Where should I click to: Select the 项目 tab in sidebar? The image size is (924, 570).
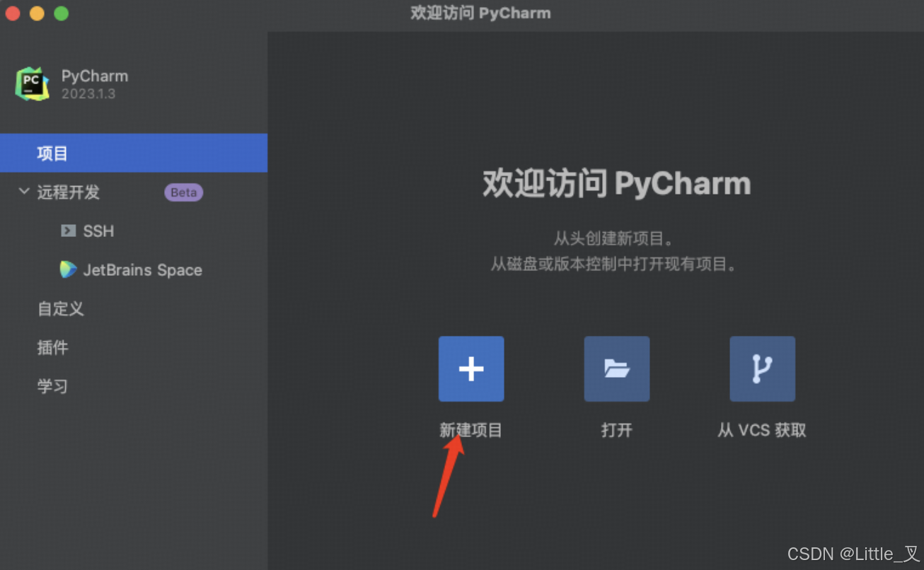point(134,153)
